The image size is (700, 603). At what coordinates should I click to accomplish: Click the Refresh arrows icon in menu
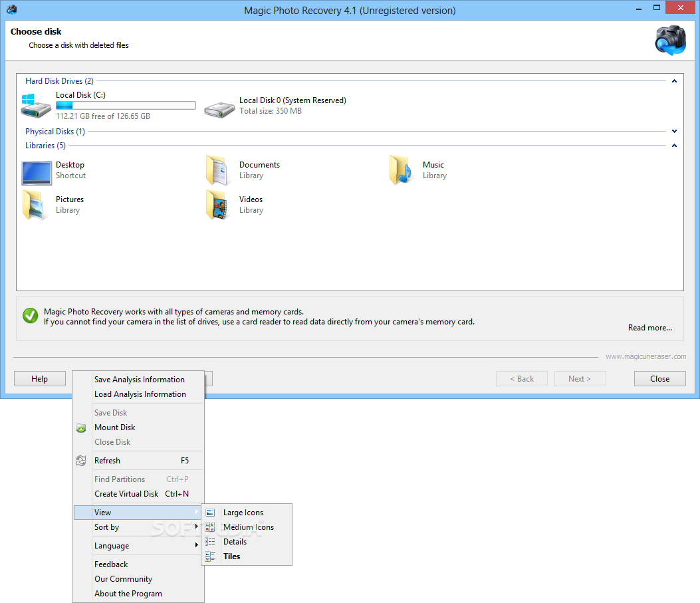tap(81, 461)
